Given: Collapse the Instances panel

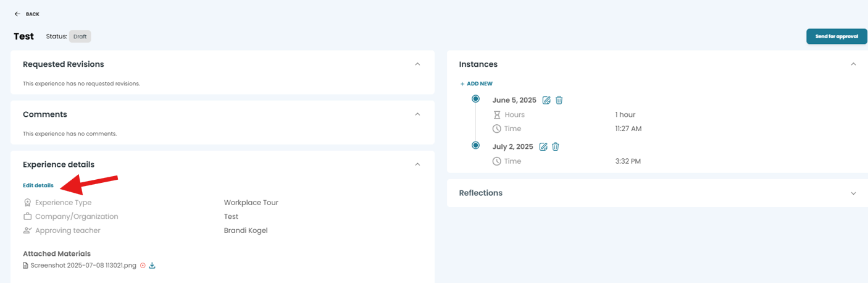Looking at the screenshot, I should tap(853, 64).
